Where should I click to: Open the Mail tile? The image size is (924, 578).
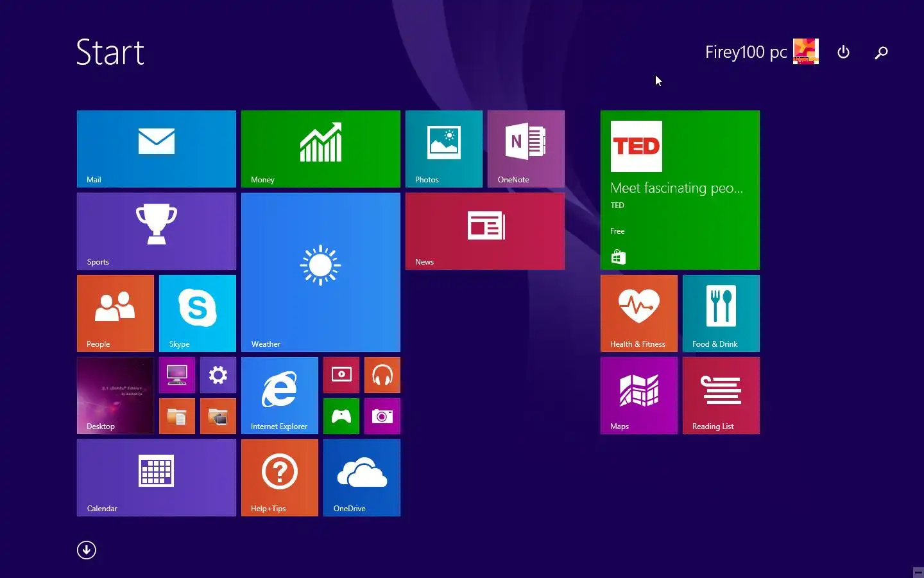coord(157,149)
